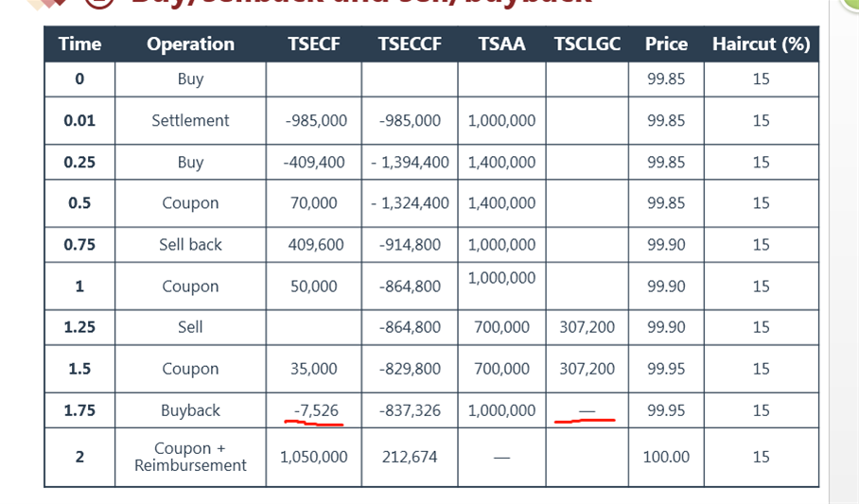Click the Time column header
This screenshot has width=859, height=504.
(x=80, y=43)
